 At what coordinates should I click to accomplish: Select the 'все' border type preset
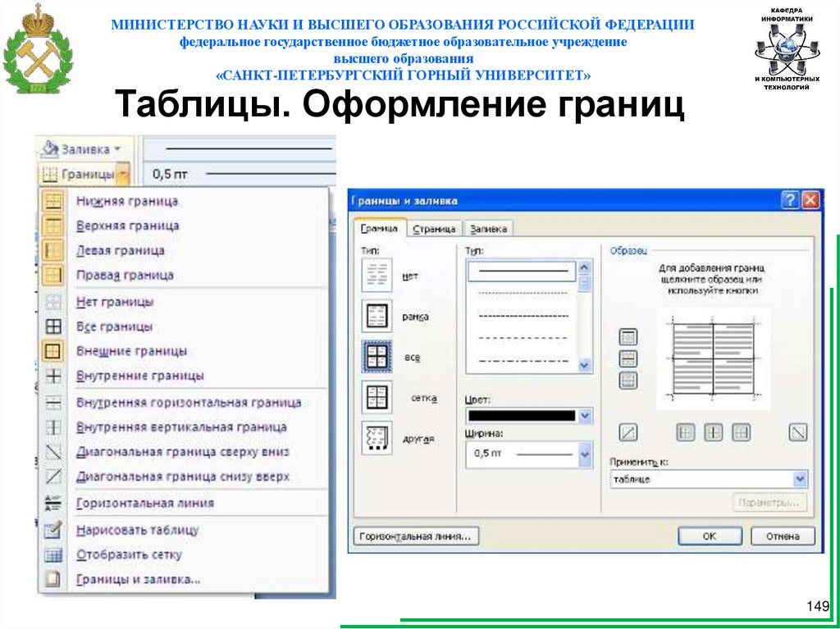click(377, 357)
